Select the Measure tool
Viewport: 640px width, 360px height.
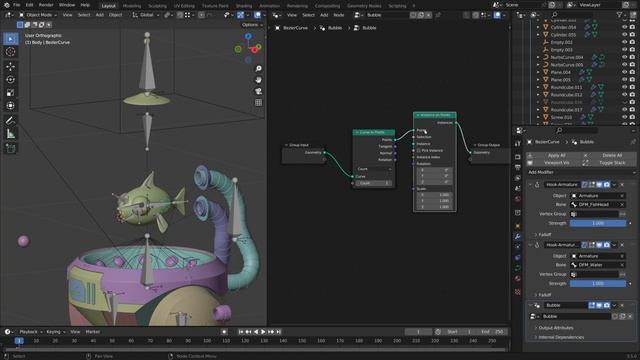click(11, 133)
